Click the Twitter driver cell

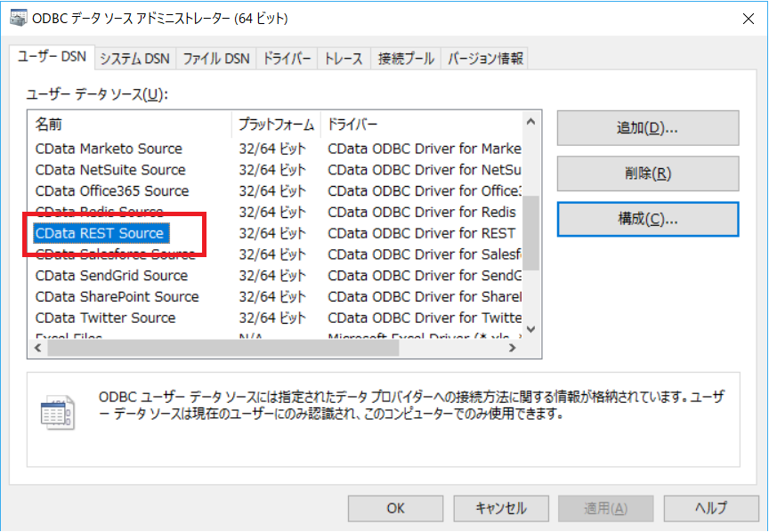coord(425,318)
